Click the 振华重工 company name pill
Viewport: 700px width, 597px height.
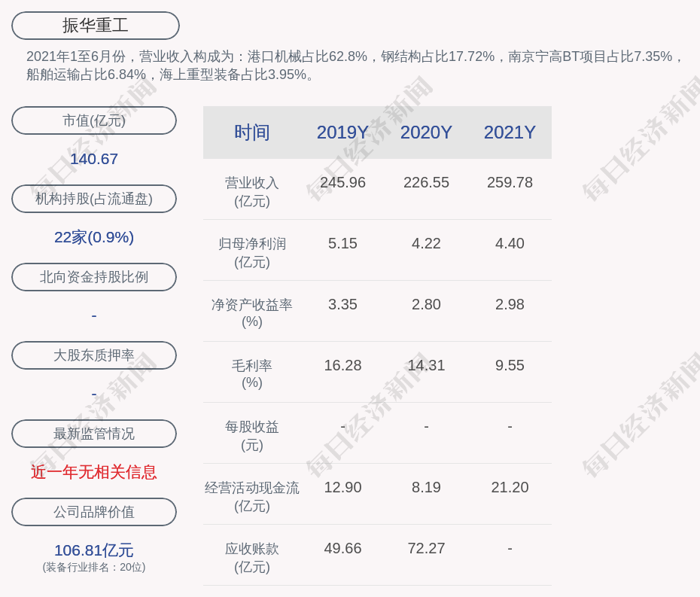pos(95,26)
